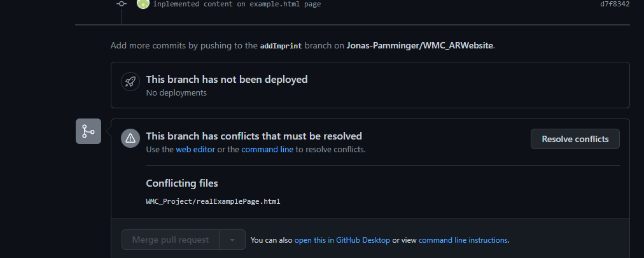Click the rocket deployment icon

pos(130,82)
